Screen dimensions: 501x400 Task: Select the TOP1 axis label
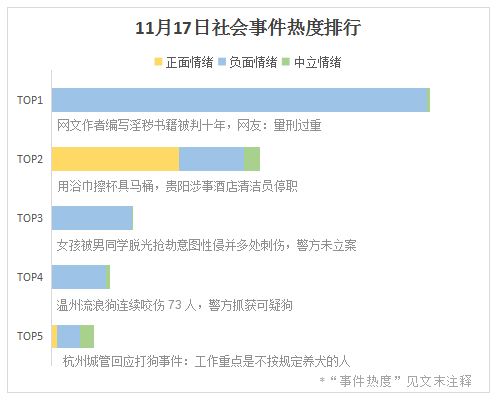tap(30, 100)
